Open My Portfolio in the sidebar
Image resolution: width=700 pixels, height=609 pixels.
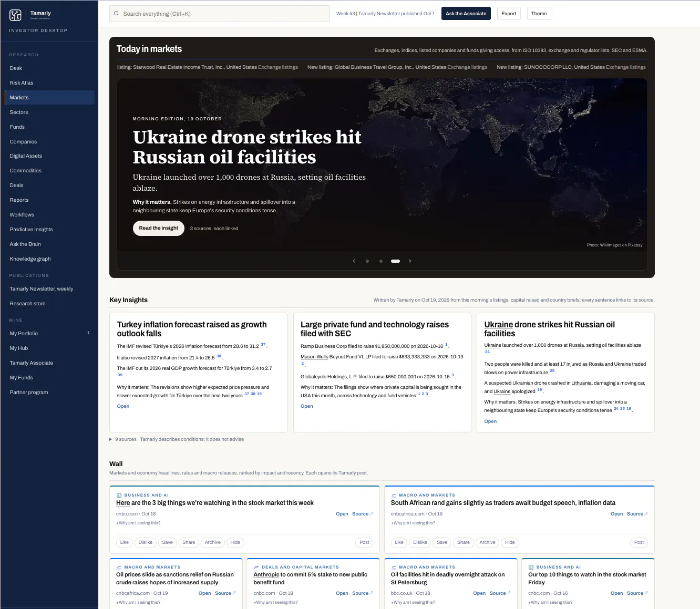coord(49,333)
